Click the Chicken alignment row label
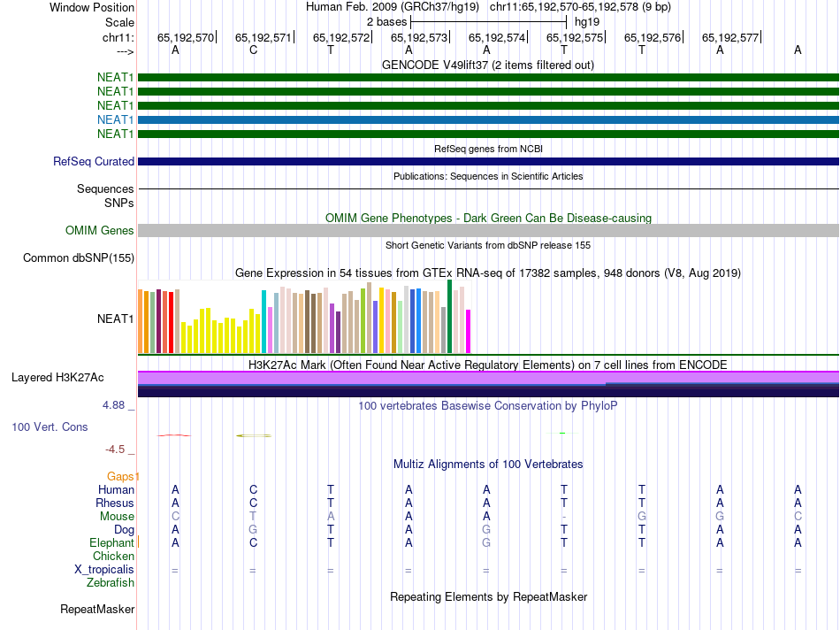 coord(113,557)
